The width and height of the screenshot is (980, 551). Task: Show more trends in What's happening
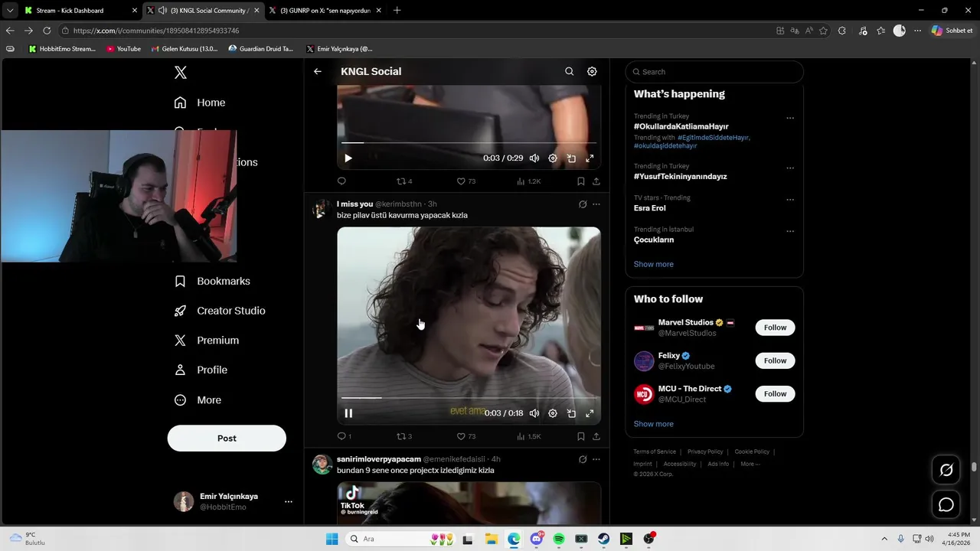654,264
